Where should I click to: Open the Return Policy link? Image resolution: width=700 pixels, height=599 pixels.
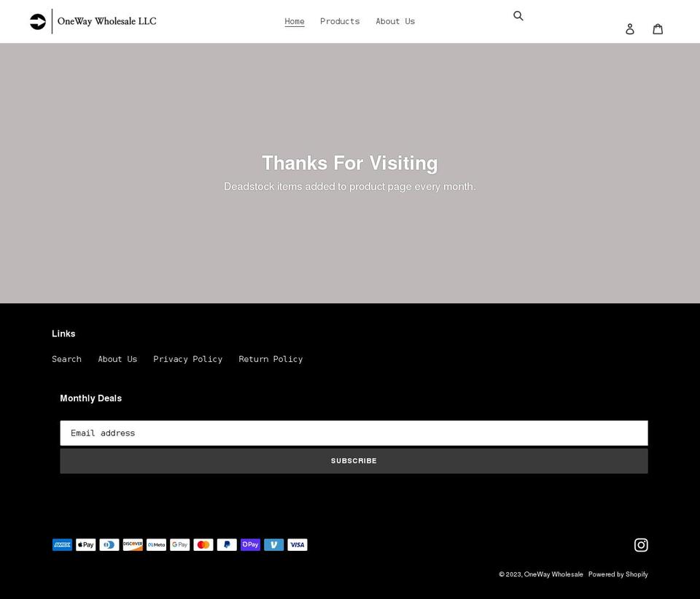pos(271,359)
